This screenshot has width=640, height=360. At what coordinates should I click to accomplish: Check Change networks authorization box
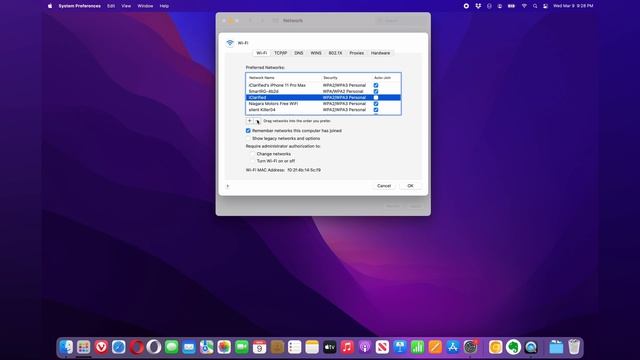pyautogui.click(x=253, y=154)
